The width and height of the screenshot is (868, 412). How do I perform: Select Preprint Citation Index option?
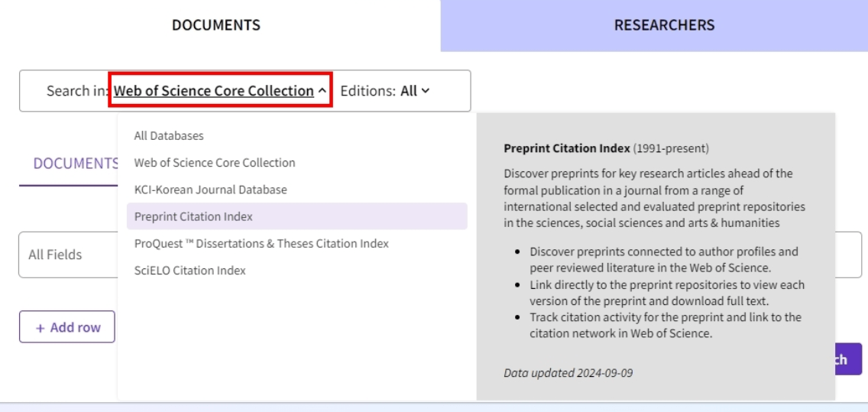[x=296, y=216]
